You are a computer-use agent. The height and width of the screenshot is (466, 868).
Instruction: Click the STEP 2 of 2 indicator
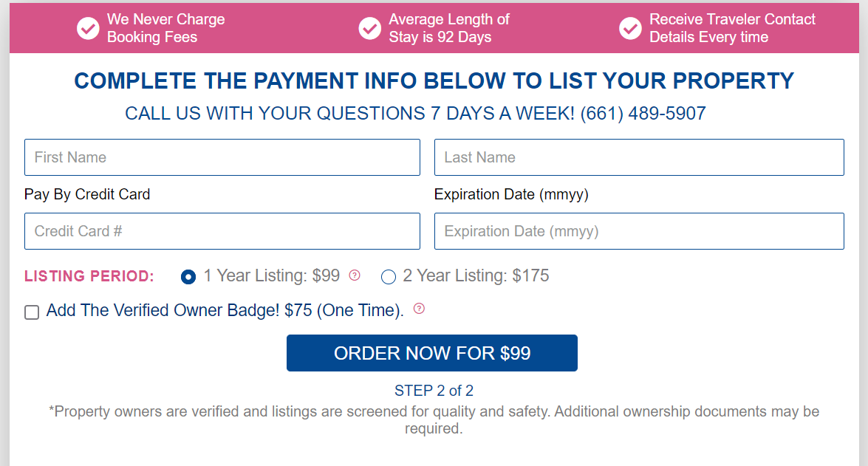coord(434,391)
